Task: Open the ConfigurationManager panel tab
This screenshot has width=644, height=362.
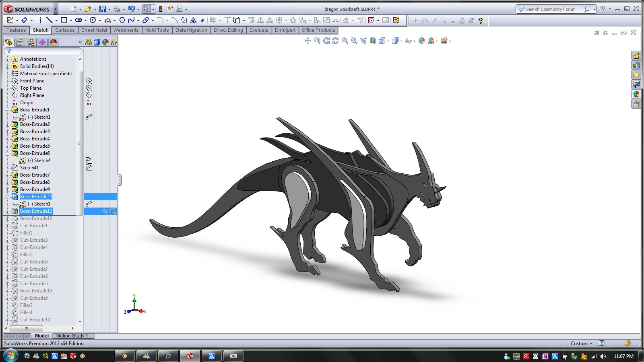Action: (x=31, y=42)
